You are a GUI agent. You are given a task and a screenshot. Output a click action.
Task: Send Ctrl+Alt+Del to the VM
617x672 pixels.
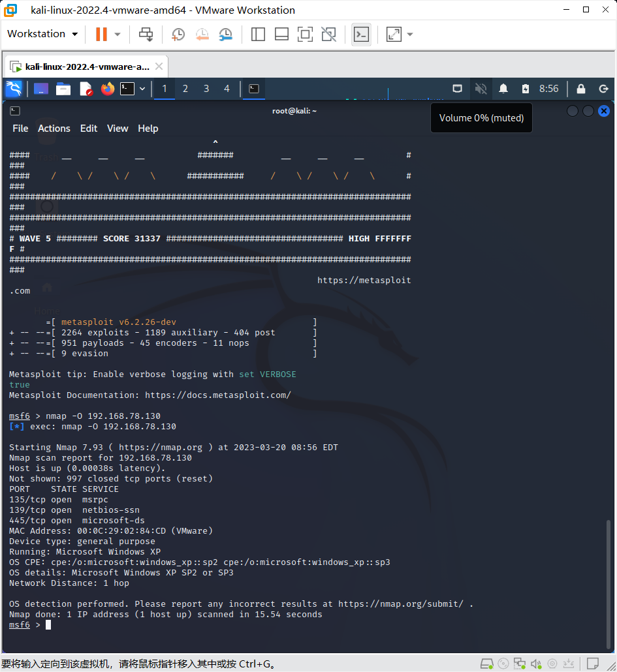146,35
